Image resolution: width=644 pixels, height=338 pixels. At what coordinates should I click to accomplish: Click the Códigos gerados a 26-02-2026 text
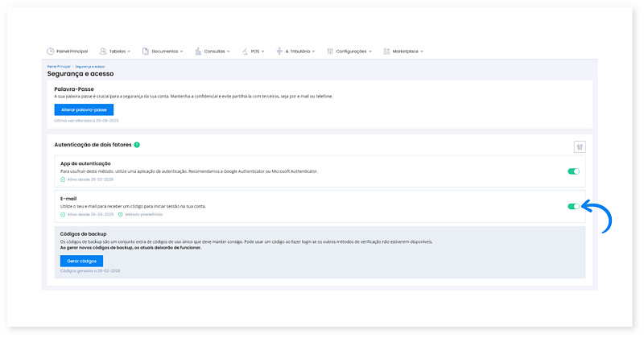[x=90, y=271]
